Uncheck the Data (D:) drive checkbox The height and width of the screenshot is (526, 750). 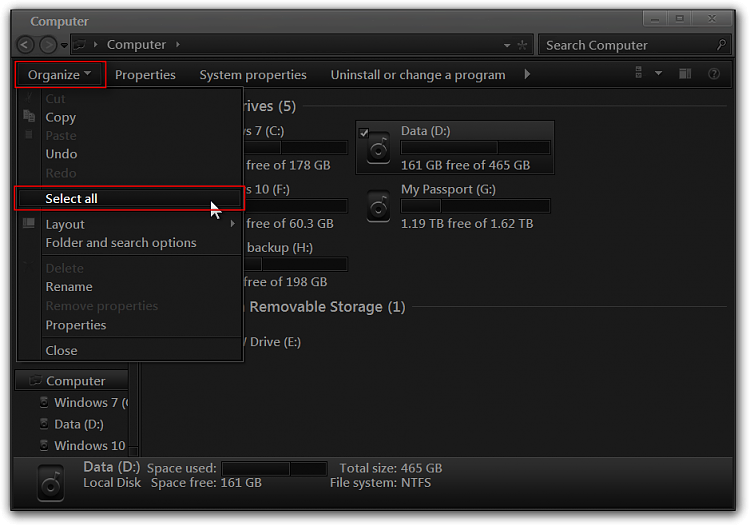[x=364, y=133]
